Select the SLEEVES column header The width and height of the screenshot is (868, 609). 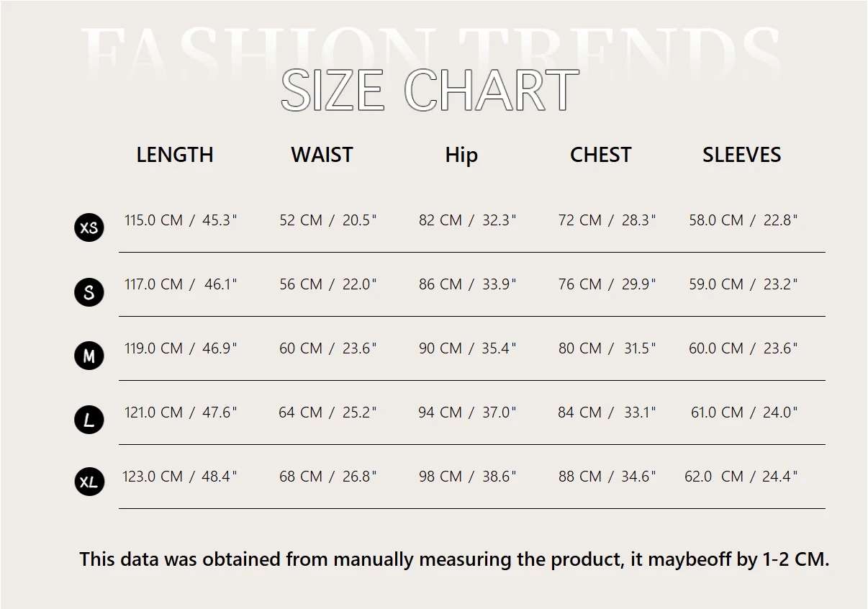pyautogui.click(x=741, y=155)
